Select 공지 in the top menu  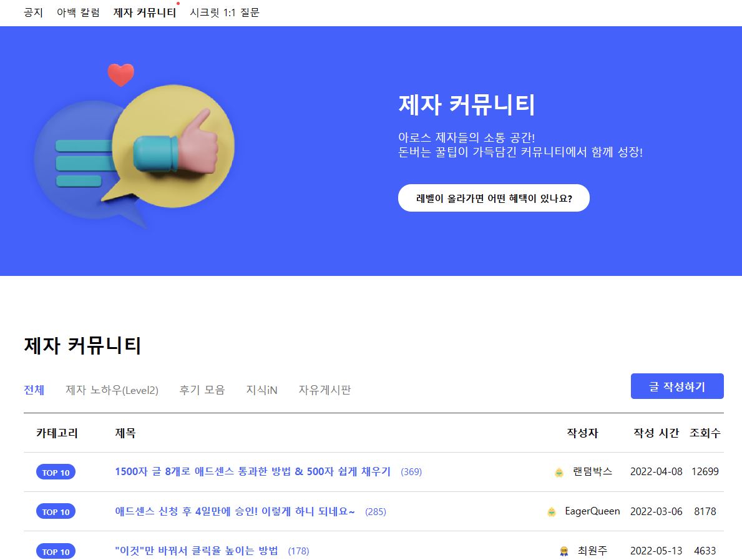point(33,12)
